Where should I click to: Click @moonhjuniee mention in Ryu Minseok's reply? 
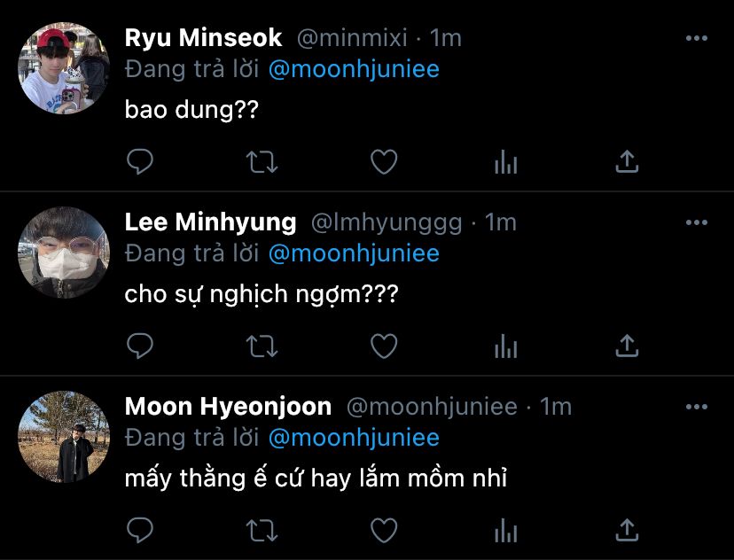pos(353,69)
